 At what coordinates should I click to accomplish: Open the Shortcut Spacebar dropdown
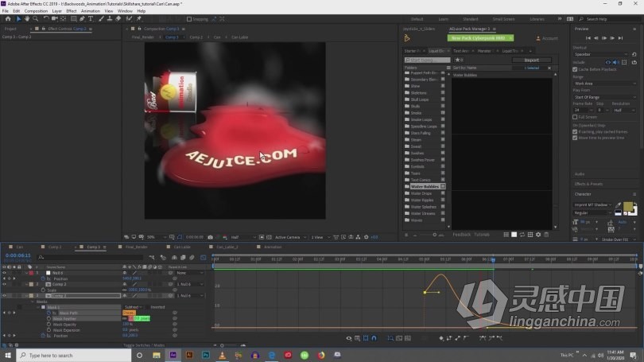[x=600, y=54]
